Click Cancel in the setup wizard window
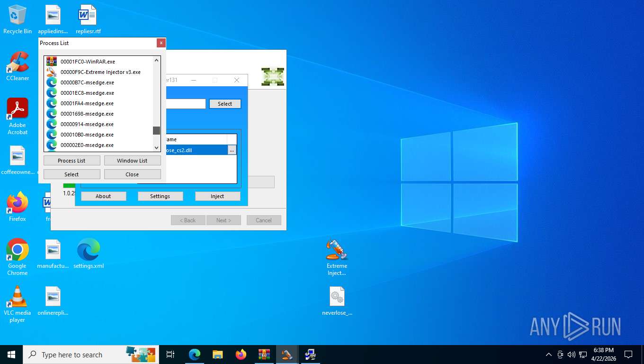 tap(264, 220)
